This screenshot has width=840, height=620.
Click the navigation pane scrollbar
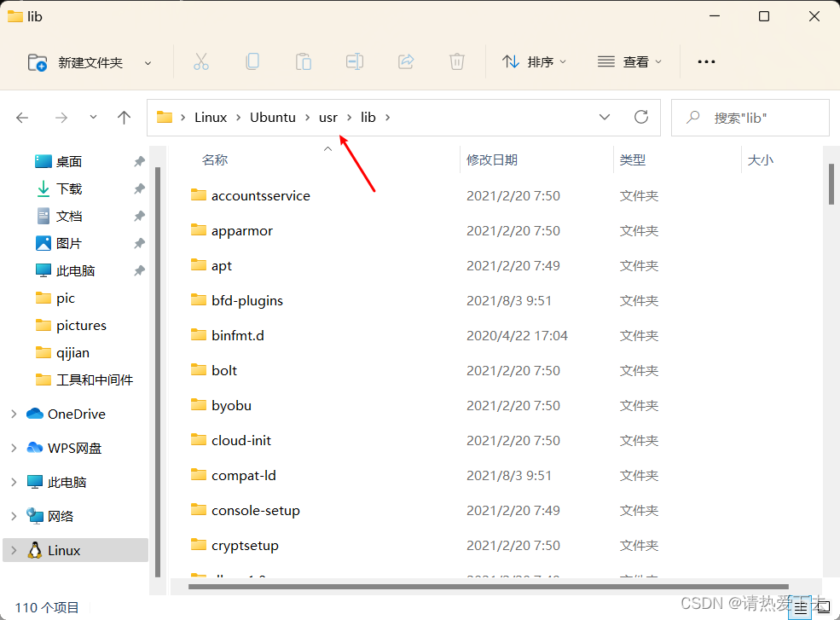tap(158, 372)
